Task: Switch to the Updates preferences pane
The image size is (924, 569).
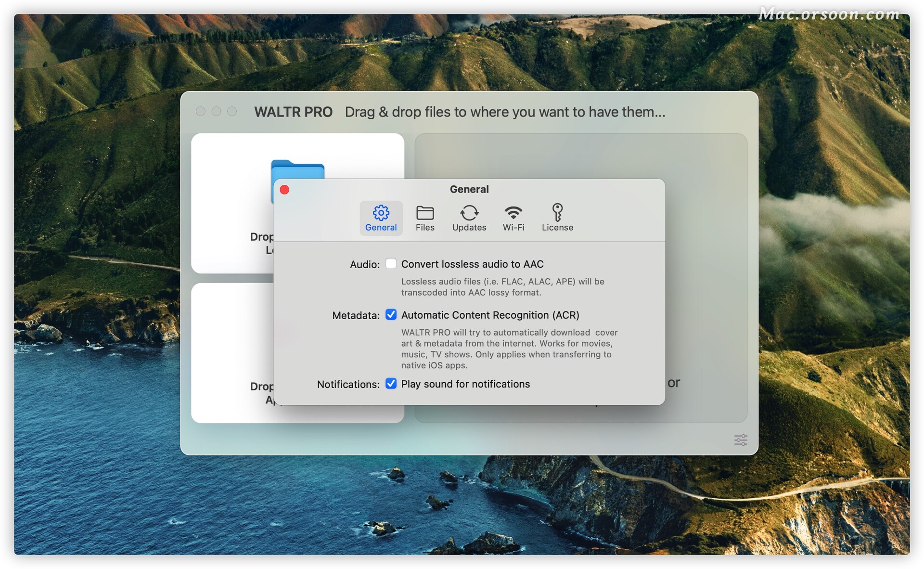Action: [469, 218]
